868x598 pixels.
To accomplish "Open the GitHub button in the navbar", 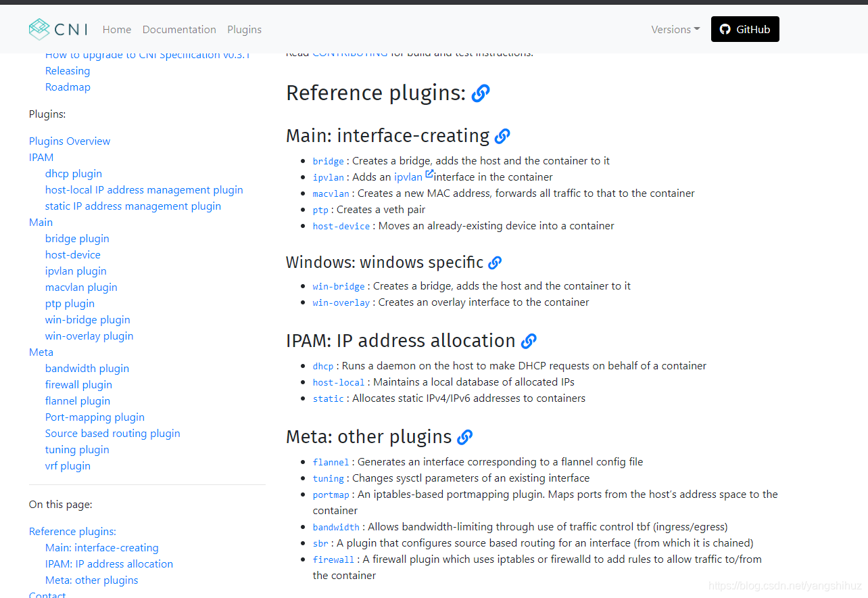I will point(745,29).
